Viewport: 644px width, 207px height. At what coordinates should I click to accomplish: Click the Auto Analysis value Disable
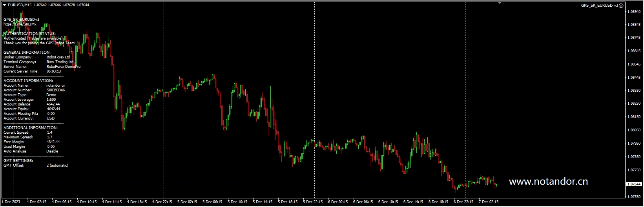52,151
